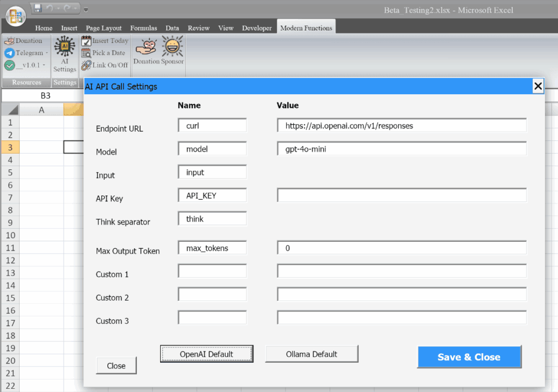Open the View ribbon tab
The width and height of the screenshot is (558, 392).
226,28
